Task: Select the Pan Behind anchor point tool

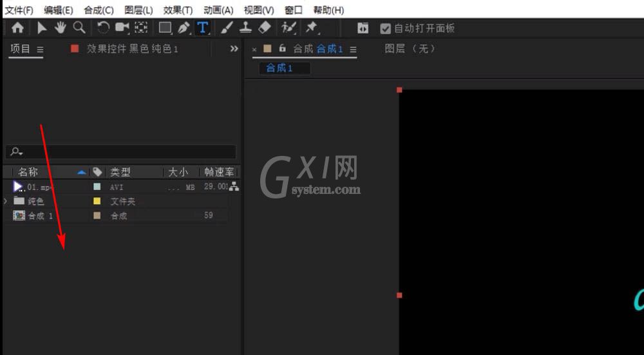Action: coord(141,28)
